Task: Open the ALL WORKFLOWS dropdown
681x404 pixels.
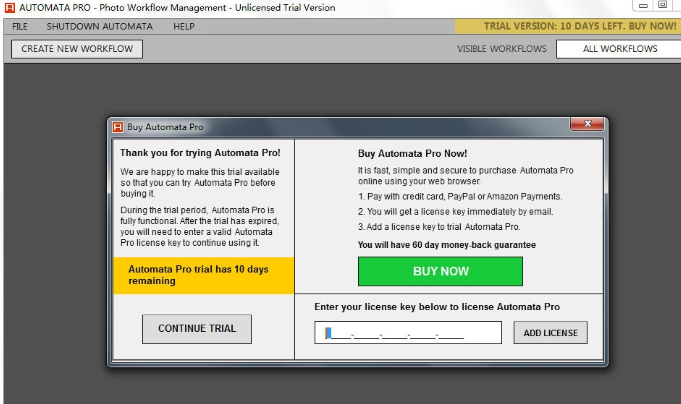Action: tap(618, 49)
